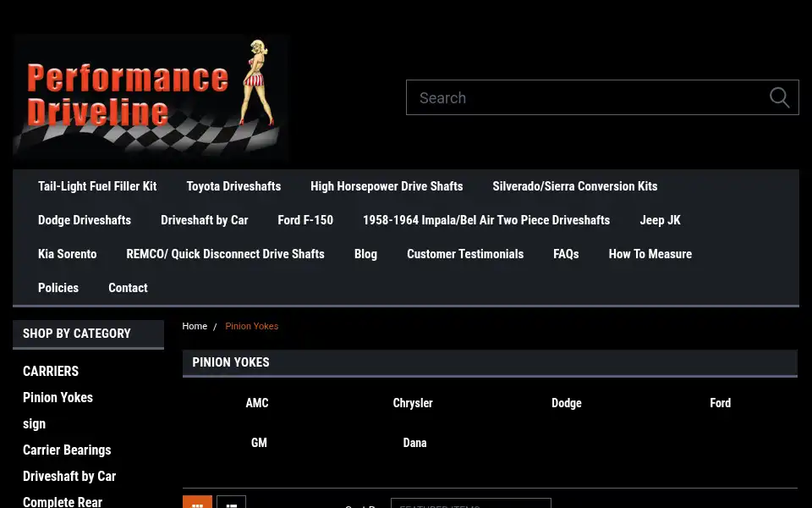Select GM pinion yokes subcategory
The height and width of the screenshot is (508, 812).
259,443
